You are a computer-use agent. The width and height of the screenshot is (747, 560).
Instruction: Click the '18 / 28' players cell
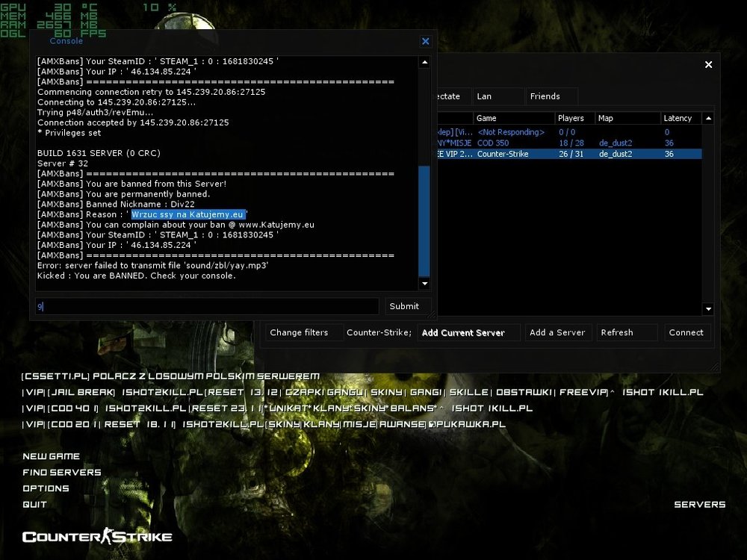pos(571,143)
